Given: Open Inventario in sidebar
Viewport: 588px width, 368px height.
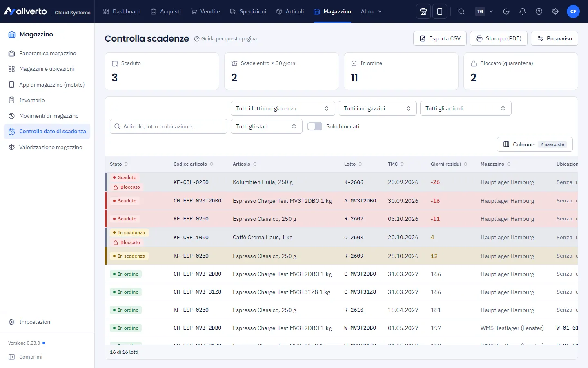Looking at the screenshot, I should (x=47, y=100).
